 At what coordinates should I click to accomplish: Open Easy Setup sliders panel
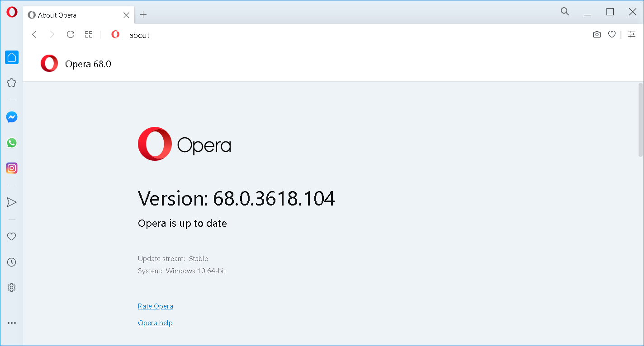click(632, 34)
